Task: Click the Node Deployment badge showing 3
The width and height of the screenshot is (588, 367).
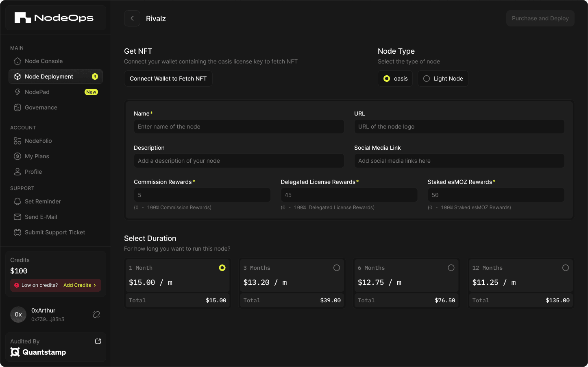Action: pyautogui.click(x=95, y=76)
